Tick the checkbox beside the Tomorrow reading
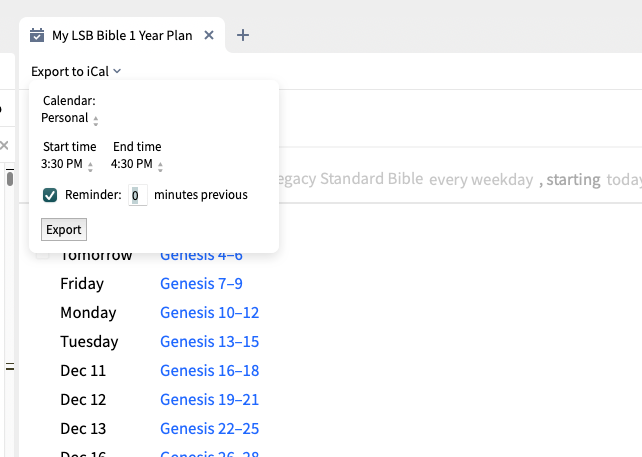This screenshot has width=642, height=457. pos(41,257)
